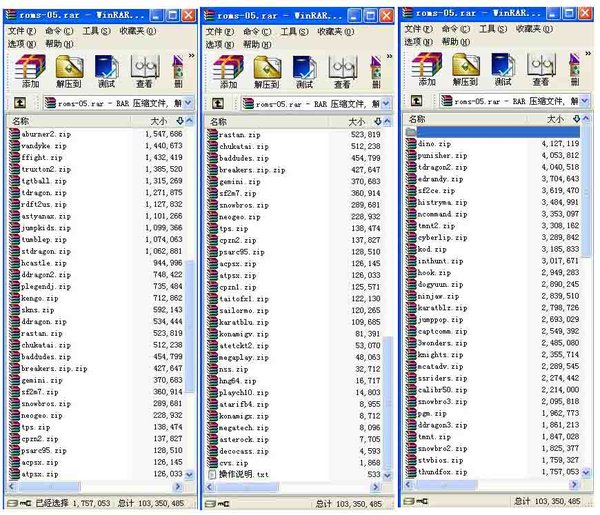Click the up-one-level icon in the right window

416,101
